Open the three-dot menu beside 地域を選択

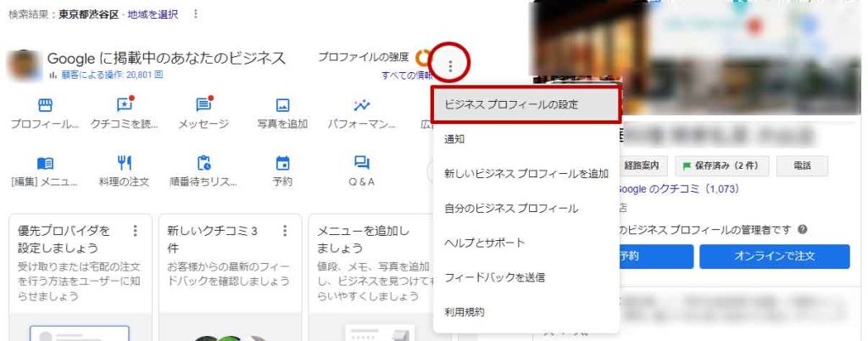(197, 14)
